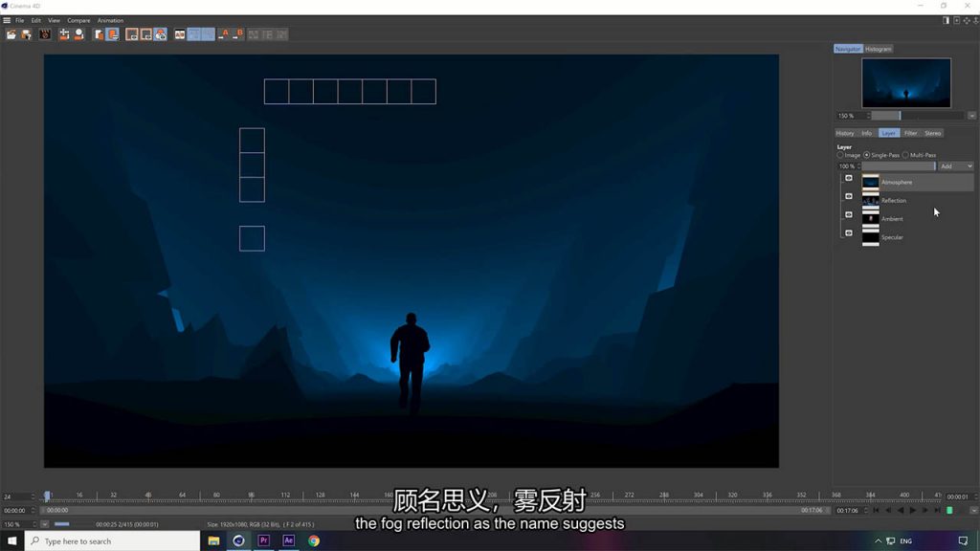
Task: Click the go-to-end playback button
Action: click(x=938, y=511)
